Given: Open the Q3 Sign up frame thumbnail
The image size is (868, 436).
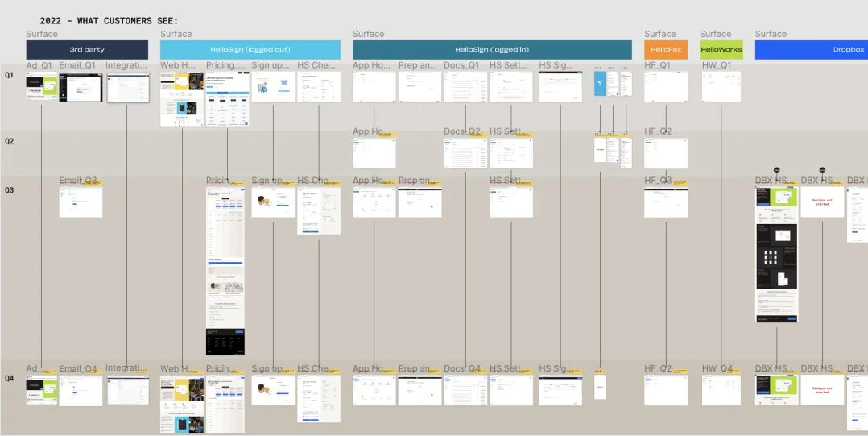Looking at the screenshot, I should 273,202.
